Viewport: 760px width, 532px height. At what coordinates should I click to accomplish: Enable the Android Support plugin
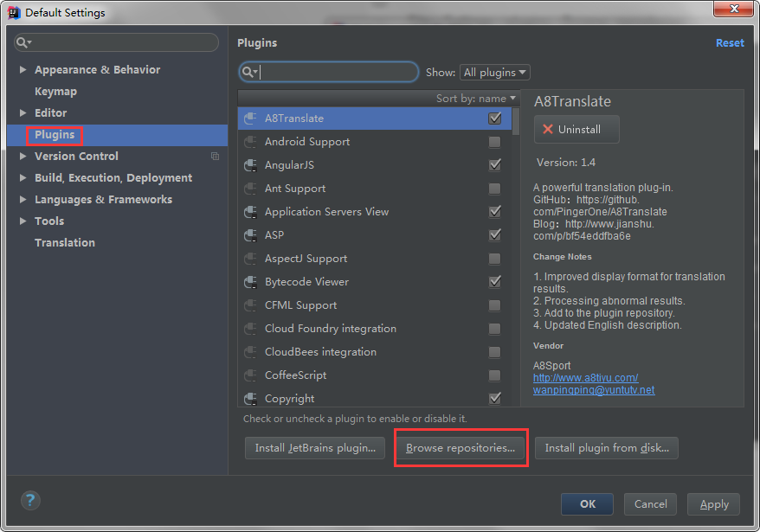[494, 141]
